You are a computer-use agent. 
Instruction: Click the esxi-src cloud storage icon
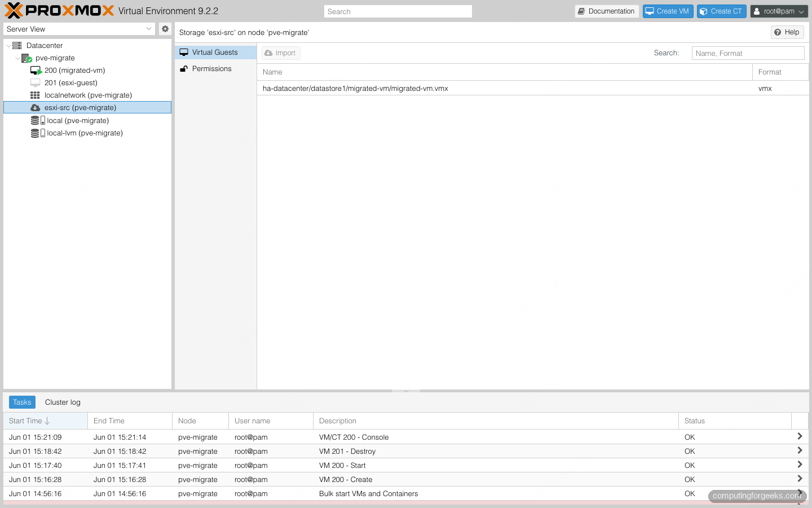point(35,108)
